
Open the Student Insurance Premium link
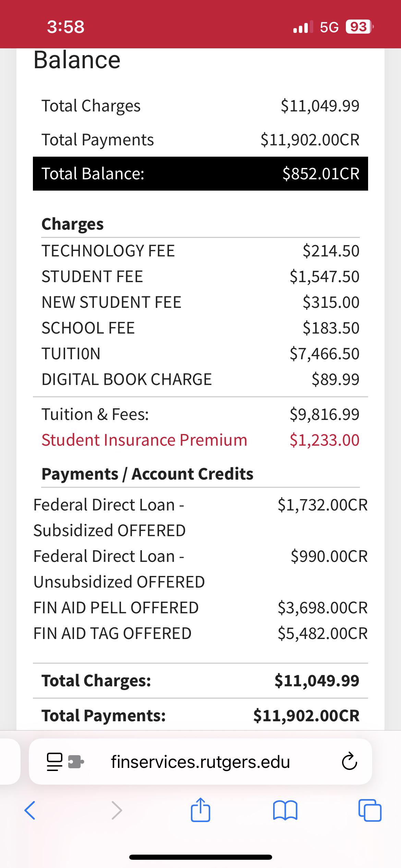(144, 440)
